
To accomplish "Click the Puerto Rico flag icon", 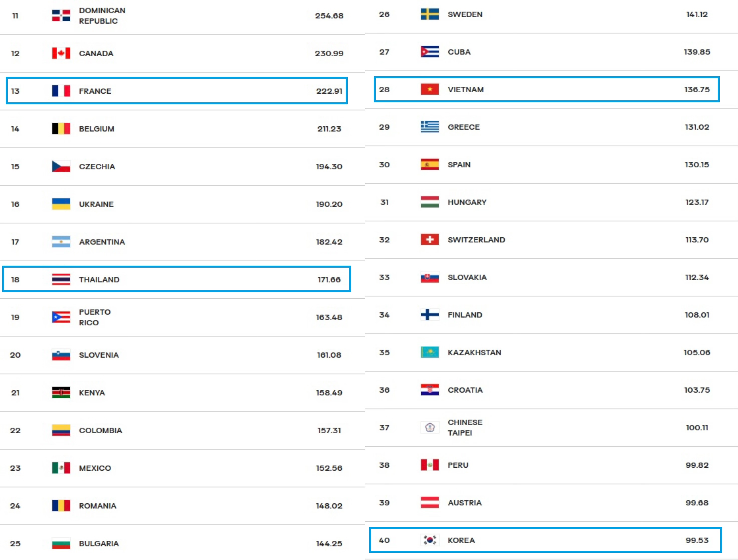I will click(x=61, y=317).
